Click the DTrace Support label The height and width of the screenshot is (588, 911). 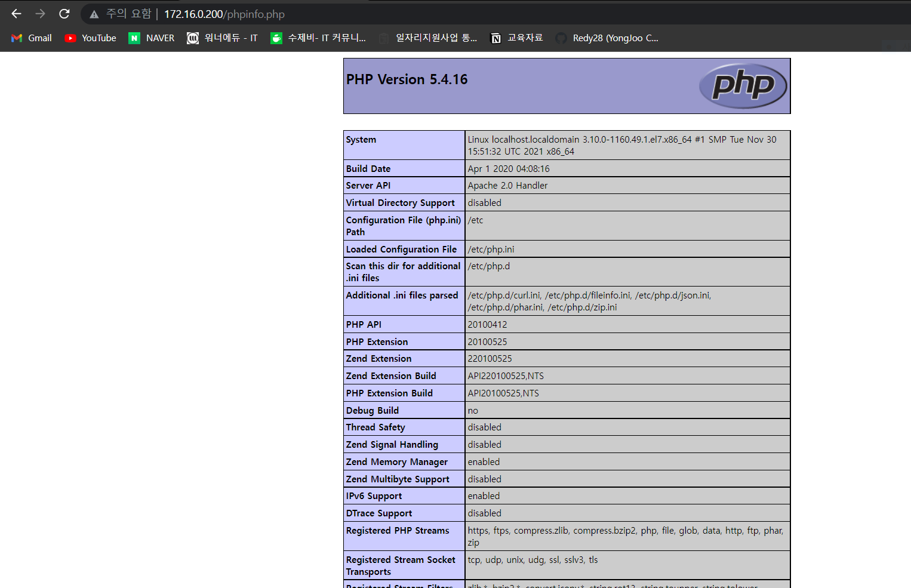pyautogui.click(x=379, y=513)
